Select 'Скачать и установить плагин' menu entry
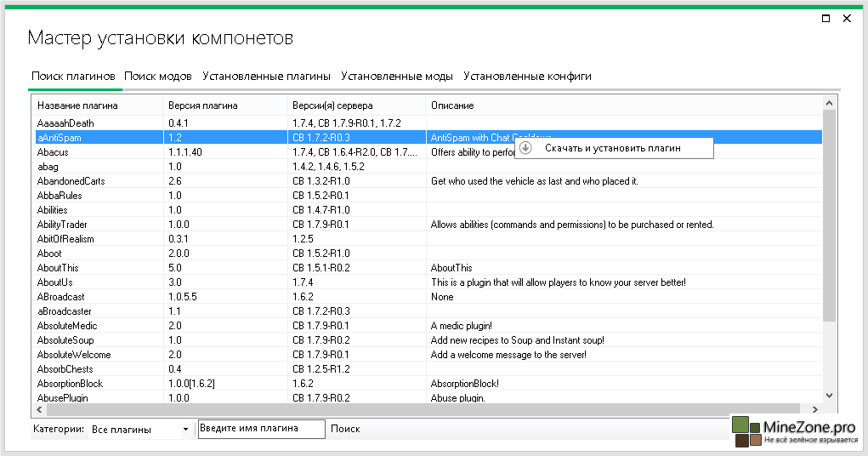Screen dimensions: 868x456 coord(612,148)
